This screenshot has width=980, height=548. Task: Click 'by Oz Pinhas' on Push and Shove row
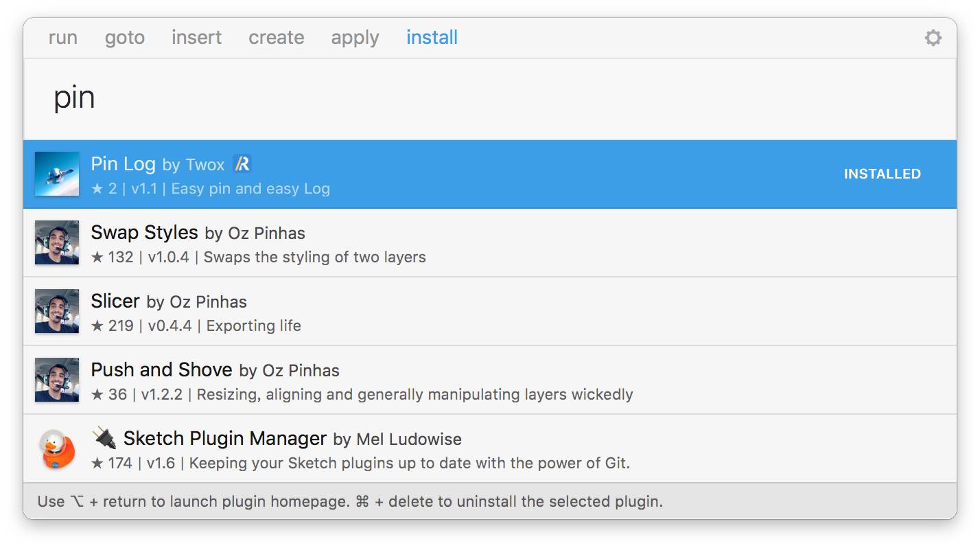290,371
